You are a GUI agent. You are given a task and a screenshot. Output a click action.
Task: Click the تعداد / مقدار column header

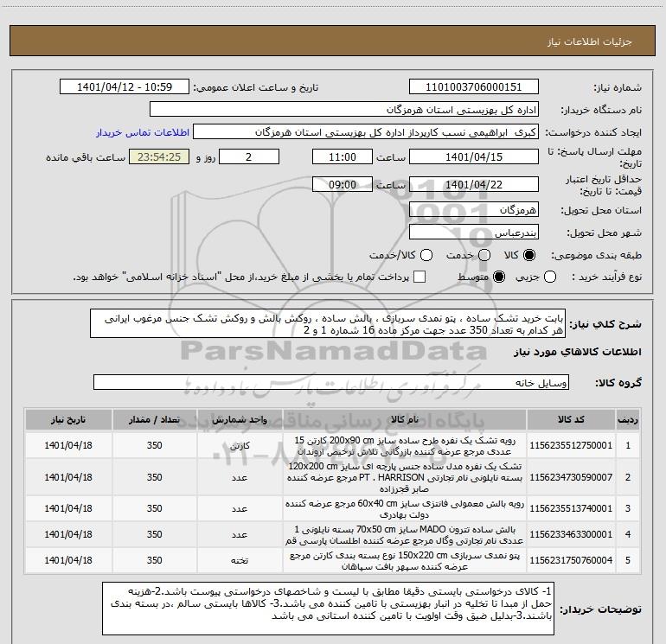154,419
